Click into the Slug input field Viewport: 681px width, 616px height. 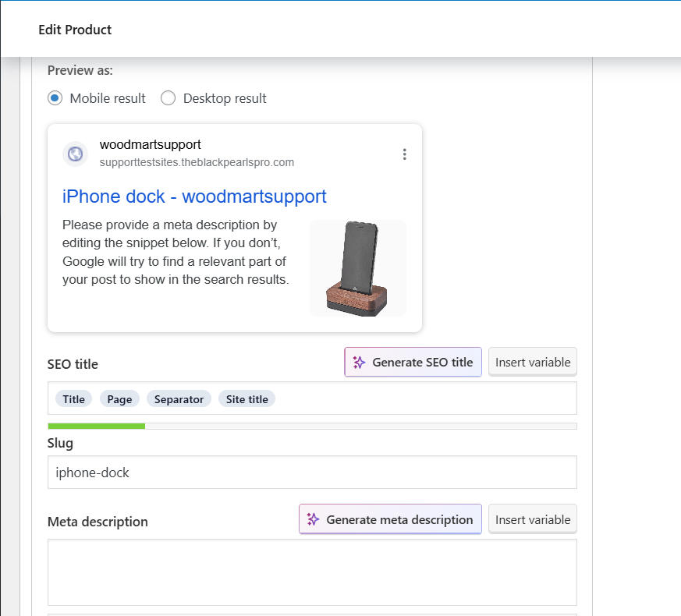coord(312,473)
